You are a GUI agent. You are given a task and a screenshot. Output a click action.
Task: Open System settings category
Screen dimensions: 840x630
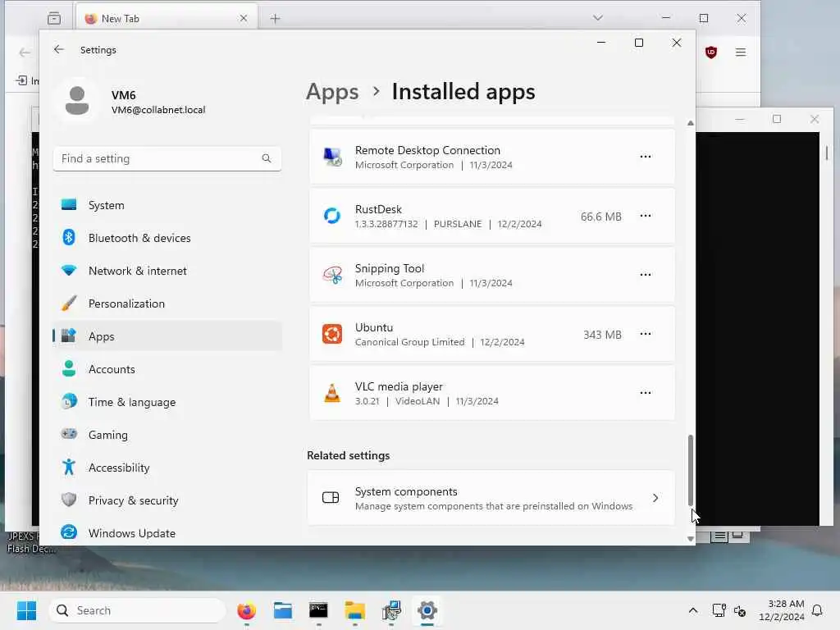(167, 205)
